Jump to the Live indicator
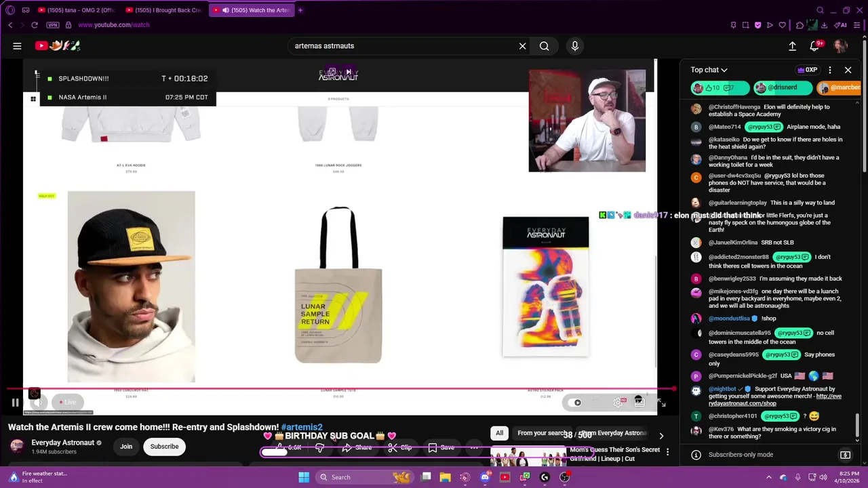 point(67,403)
